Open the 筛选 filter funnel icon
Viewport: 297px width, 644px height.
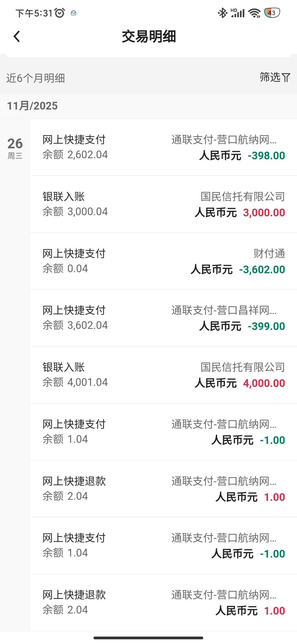(286, 78)
